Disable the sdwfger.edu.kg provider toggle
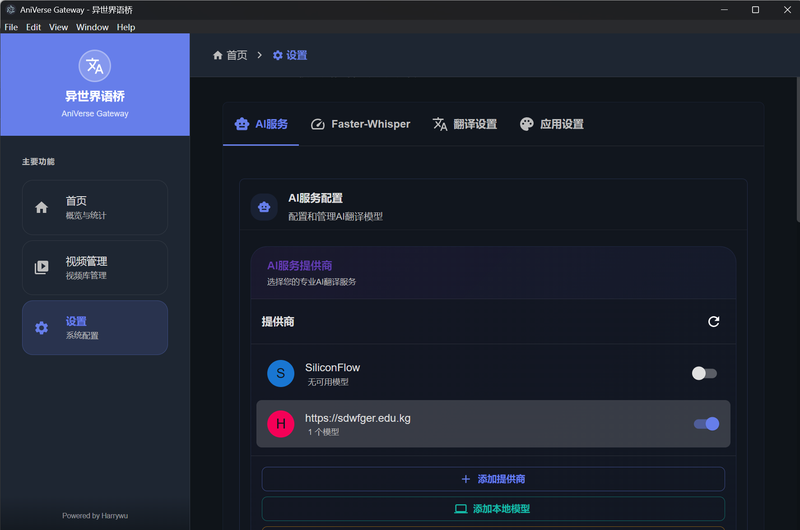The height and width of the screenshot is (530, 800). pyautogui.click(x=706, y=424)
